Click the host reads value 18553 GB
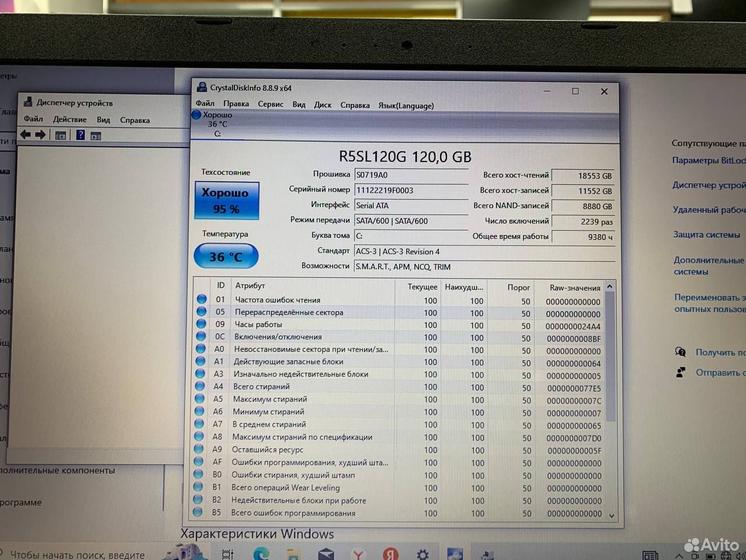This screenshot has height=560, width=746. point(583,176)
